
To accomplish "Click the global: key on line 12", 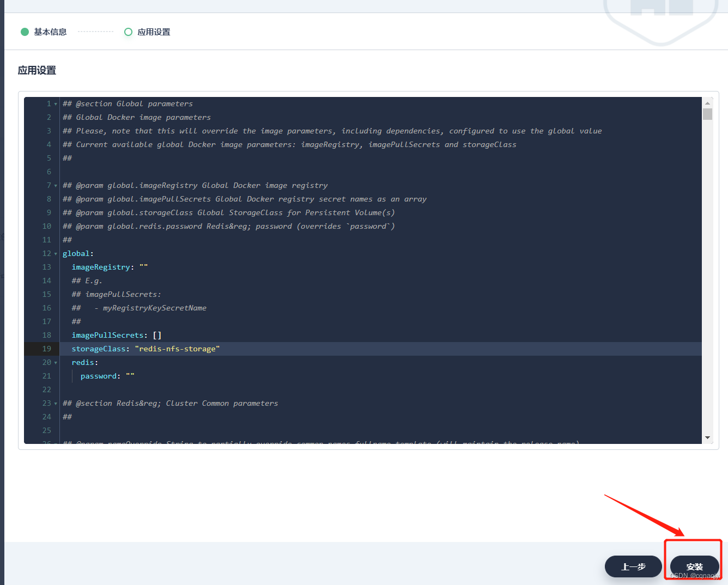I will [78, 253].
